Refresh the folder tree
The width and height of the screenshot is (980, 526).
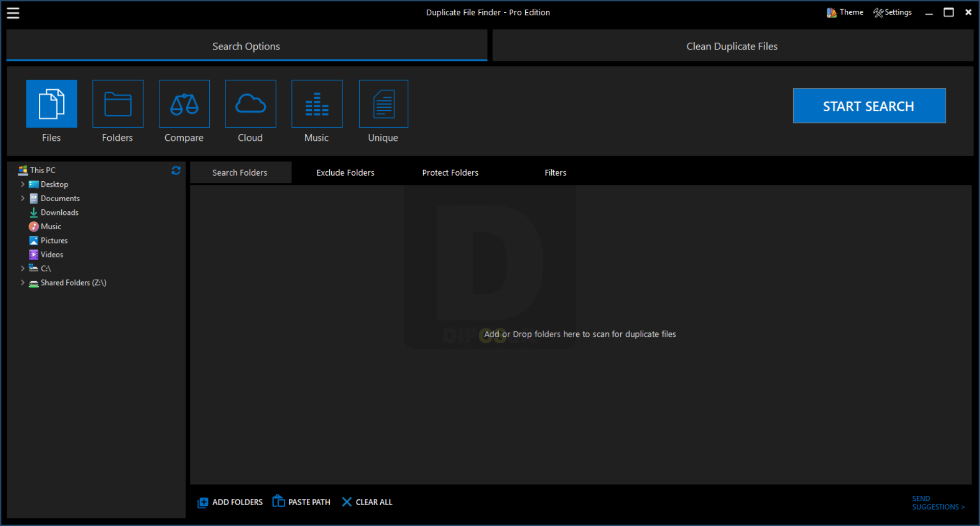click(x=176, y=171)
